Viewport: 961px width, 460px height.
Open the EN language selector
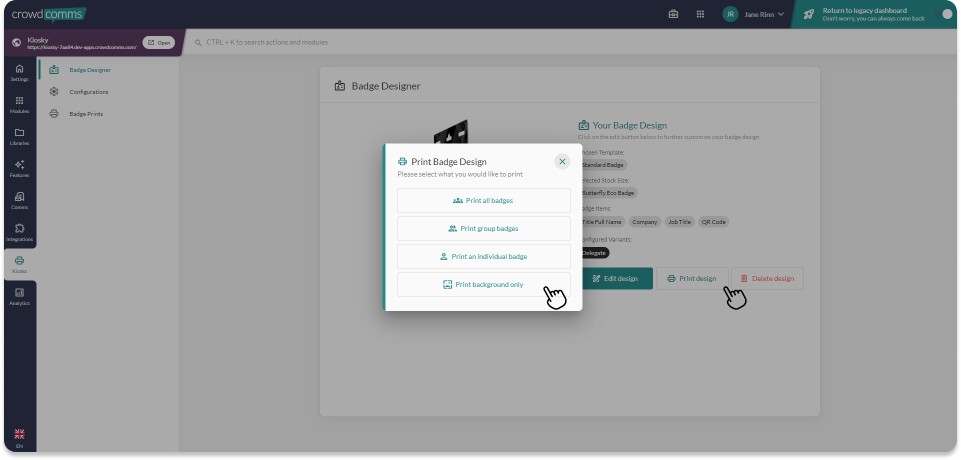tap(19, 438)
